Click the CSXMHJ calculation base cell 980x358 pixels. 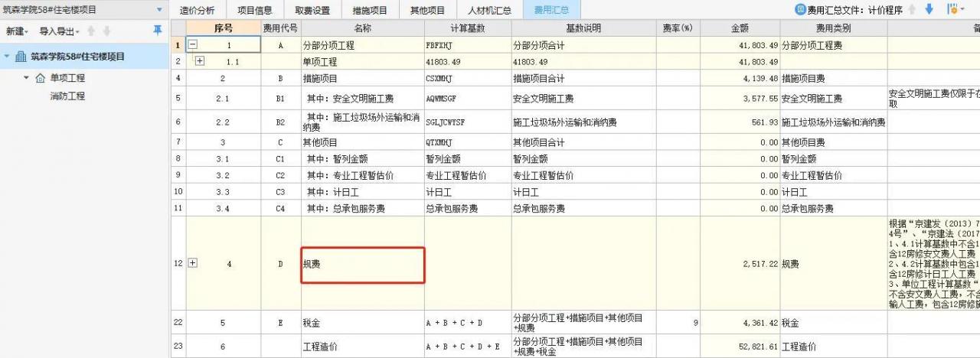[x=467, y=78]
